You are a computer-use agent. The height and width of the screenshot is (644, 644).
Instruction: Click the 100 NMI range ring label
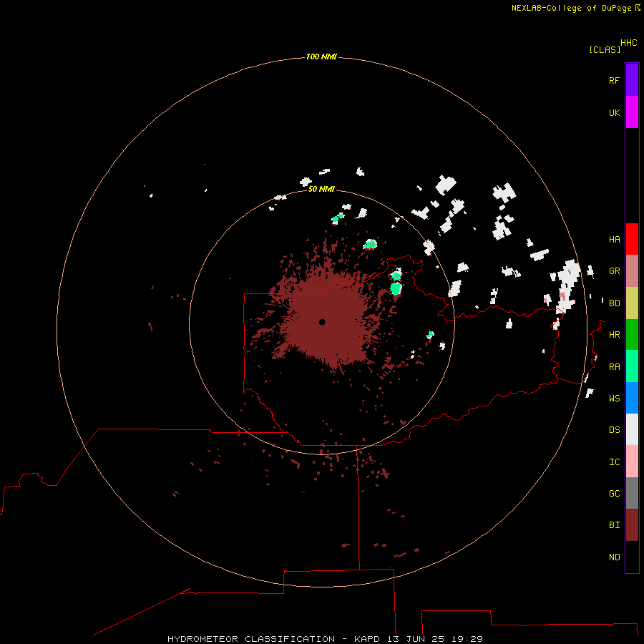321,57
